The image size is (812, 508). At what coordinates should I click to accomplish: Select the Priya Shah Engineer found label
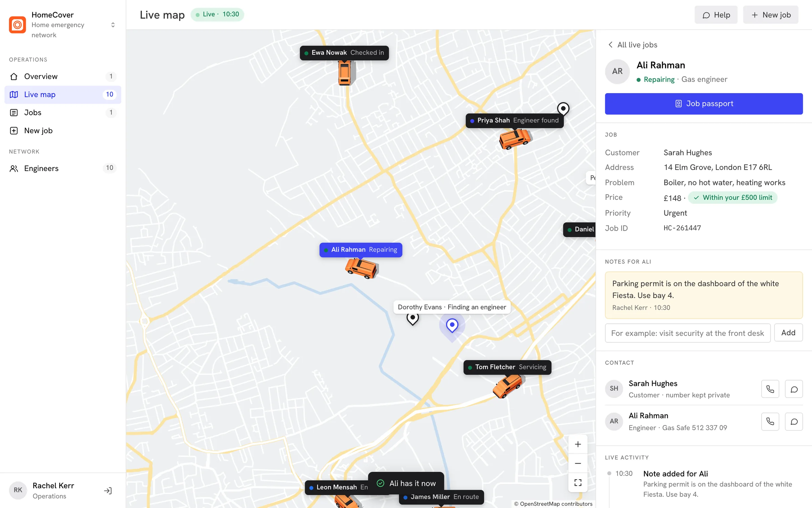click(x=515, y=121)
